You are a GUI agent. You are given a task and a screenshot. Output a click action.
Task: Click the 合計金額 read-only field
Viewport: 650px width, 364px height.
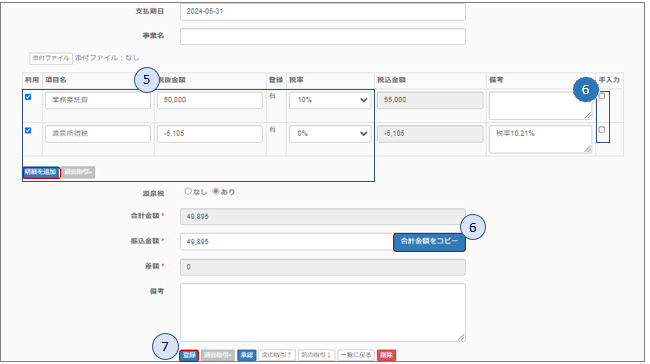click(x=323, y=216)
